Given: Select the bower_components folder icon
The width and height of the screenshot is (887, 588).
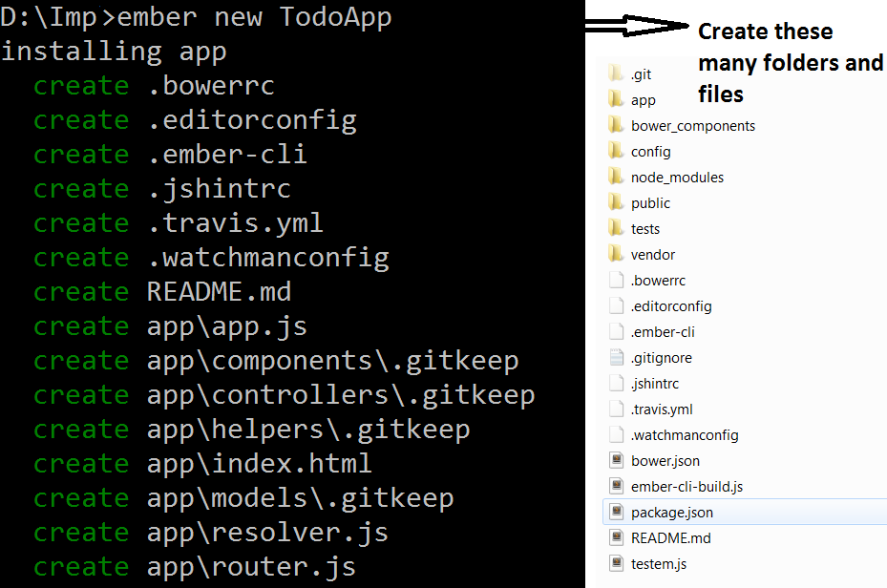Looking at the screenshot, I should pyautogui.click(x=616, y=125).
